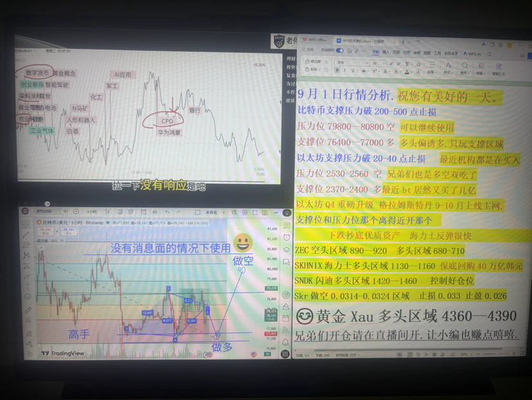Open the WPS AI button

(x=473, y=53)
